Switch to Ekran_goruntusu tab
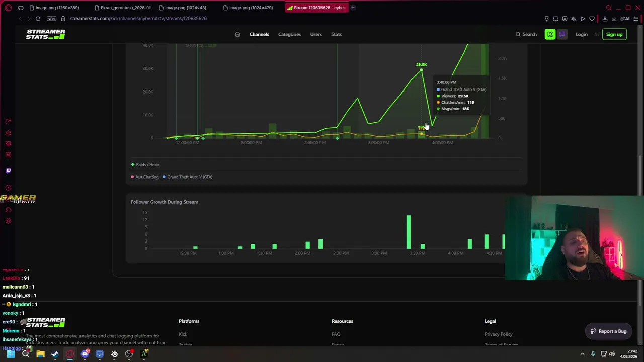 pos(123,8)
